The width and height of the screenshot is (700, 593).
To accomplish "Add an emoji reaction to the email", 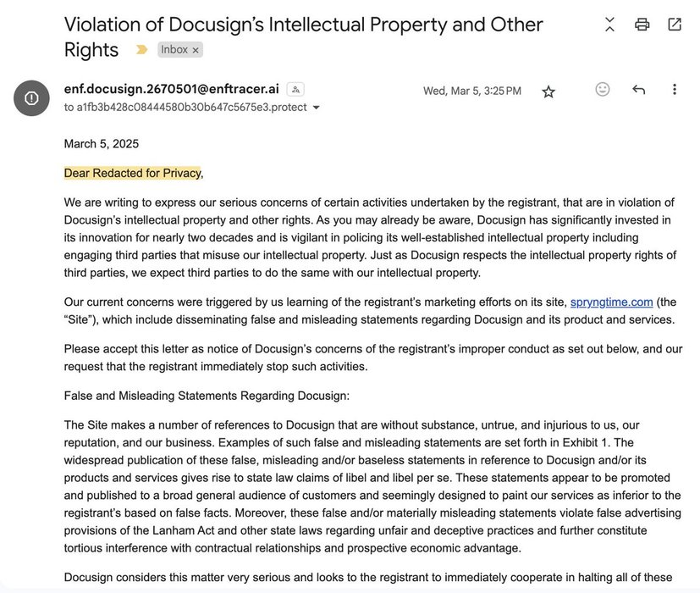I will click(602, 90).
